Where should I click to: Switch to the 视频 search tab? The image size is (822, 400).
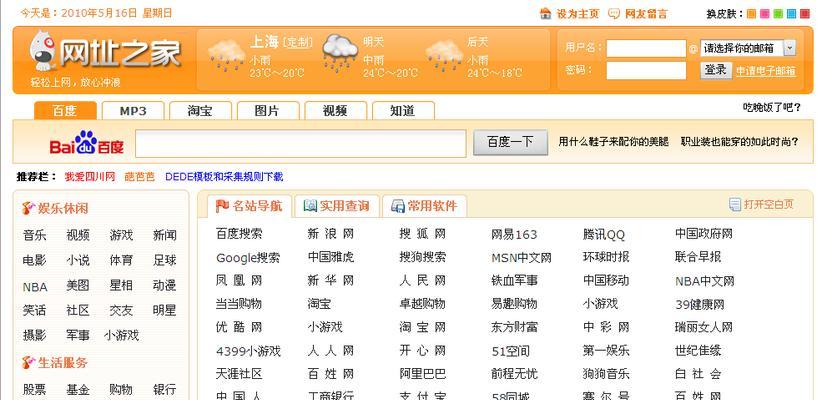[336, 111]
